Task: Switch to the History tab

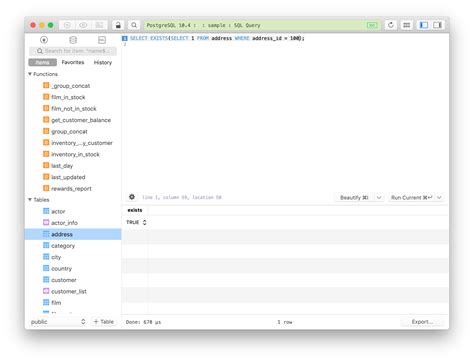Action: tap(103, 62)
